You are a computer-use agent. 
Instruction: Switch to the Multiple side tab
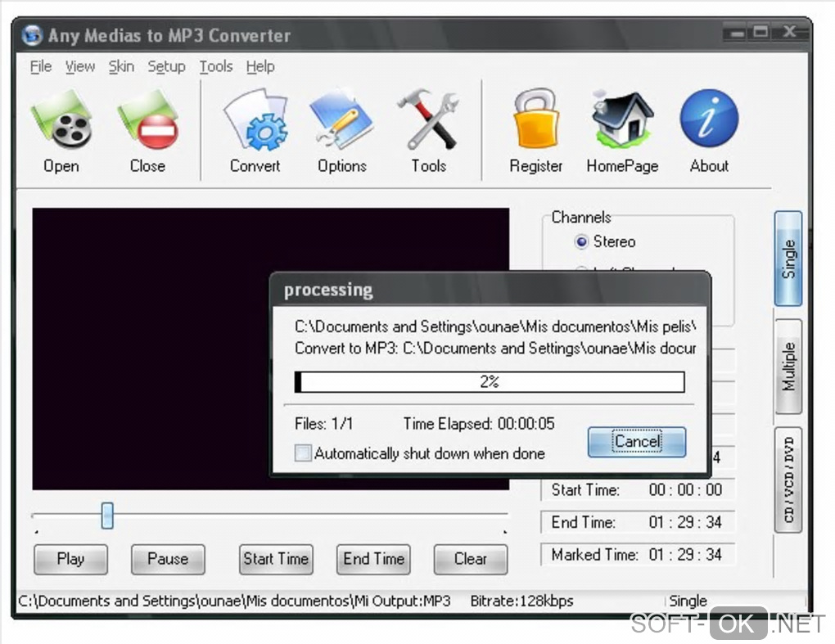point(788,367)
